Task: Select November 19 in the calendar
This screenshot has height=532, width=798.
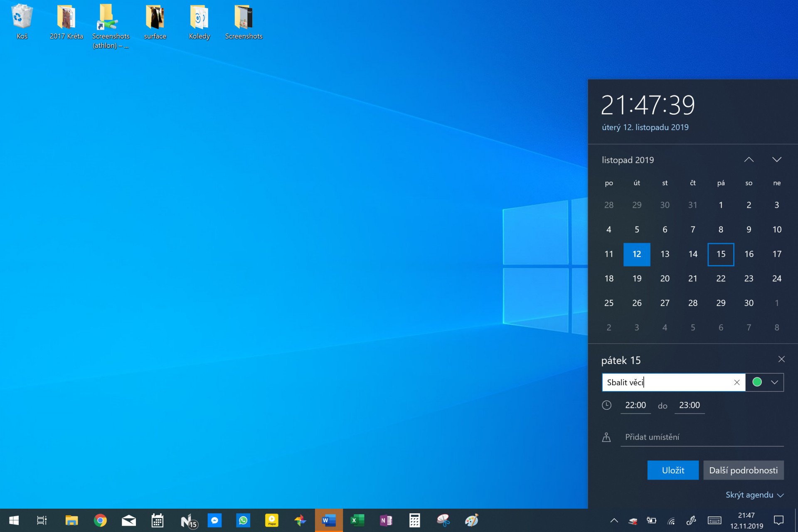Action: [x=637, y=278]
